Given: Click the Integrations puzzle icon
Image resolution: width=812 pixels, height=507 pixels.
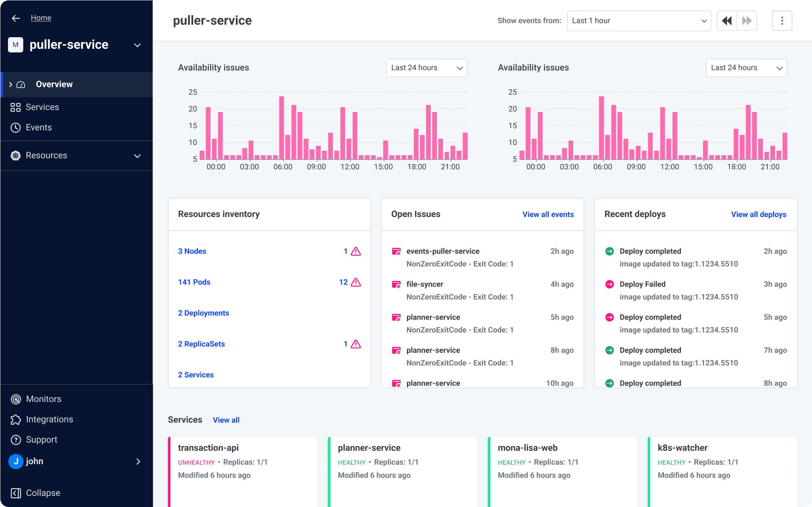Looking at the screenshot, I should [x=16, y=420].
